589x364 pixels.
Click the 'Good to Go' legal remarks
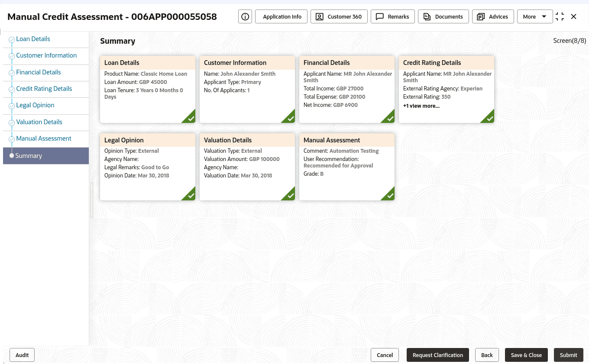pyautogui.click(x=155, y=168)
